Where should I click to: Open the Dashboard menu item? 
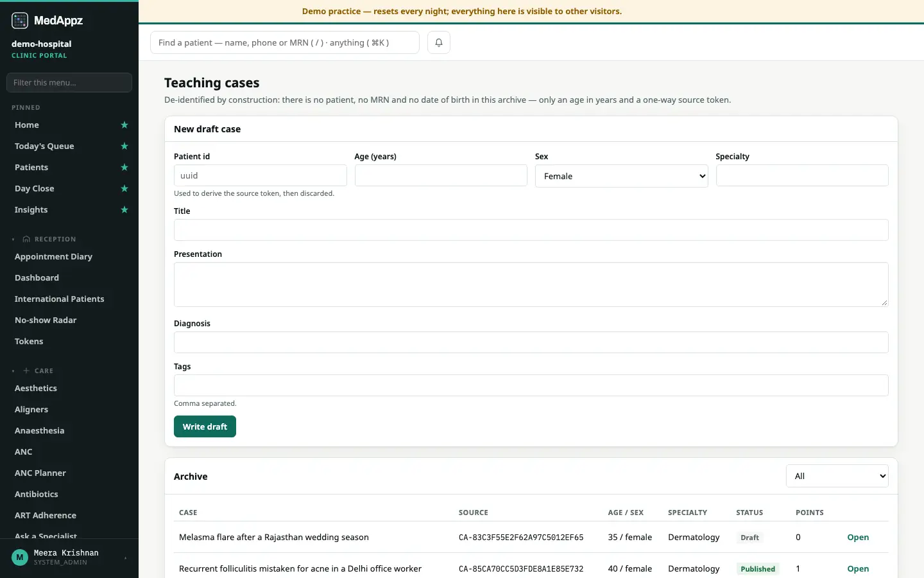click(x=37, y=278)
